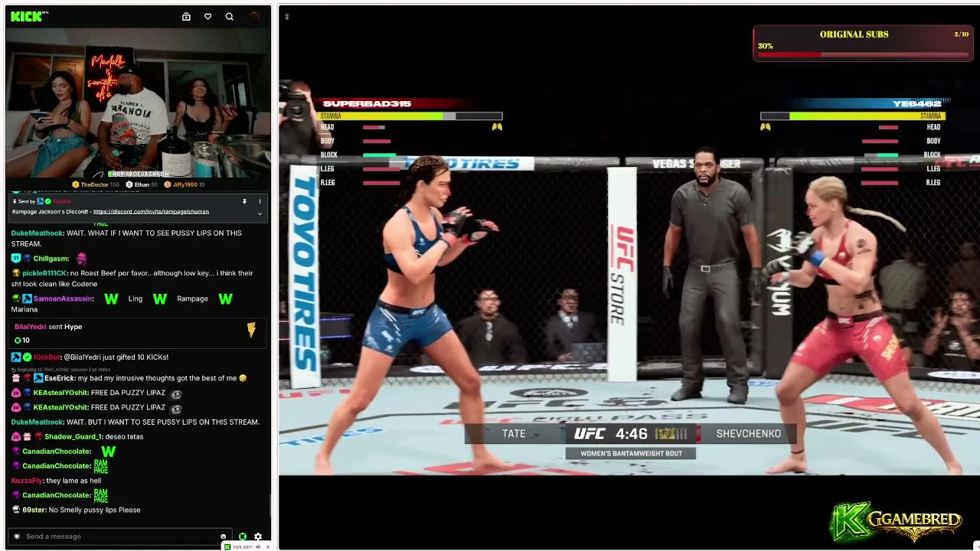Open BilalYedri's name in Hype notice
Screen dimensions: 980x551
click(31, 327)
